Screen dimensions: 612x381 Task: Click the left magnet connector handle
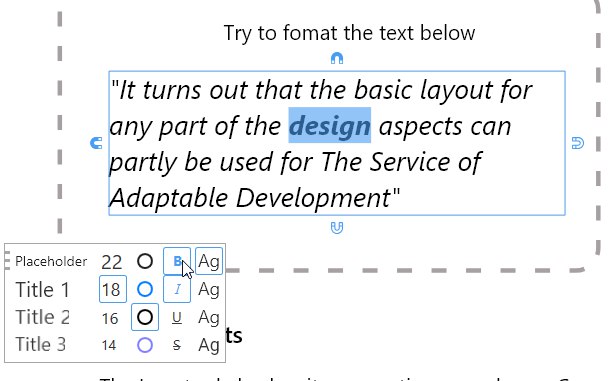96,143
